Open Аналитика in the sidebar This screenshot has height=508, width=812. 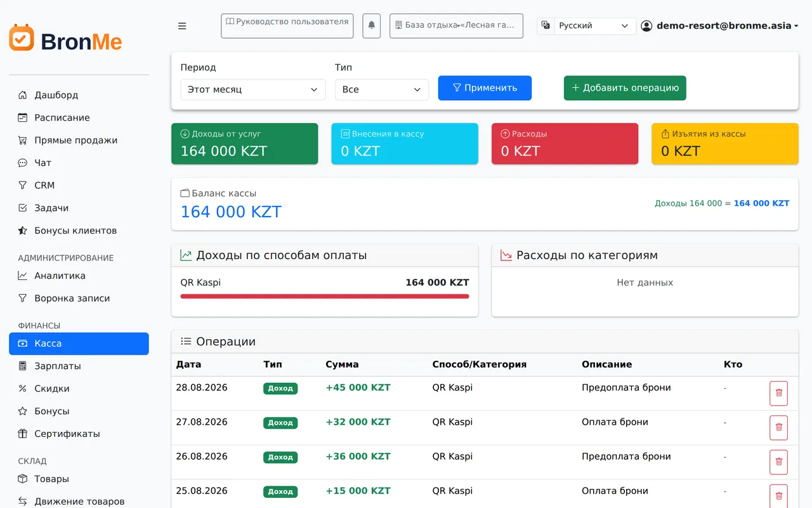coord(79,276)
